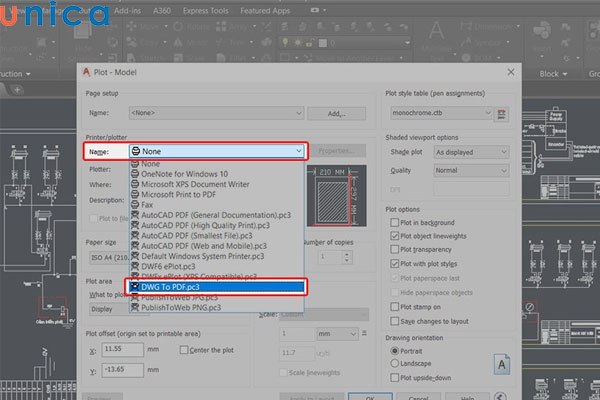600x400 pixels.
Task: Click the scale value field showing 1
Action: pos(297,334)
